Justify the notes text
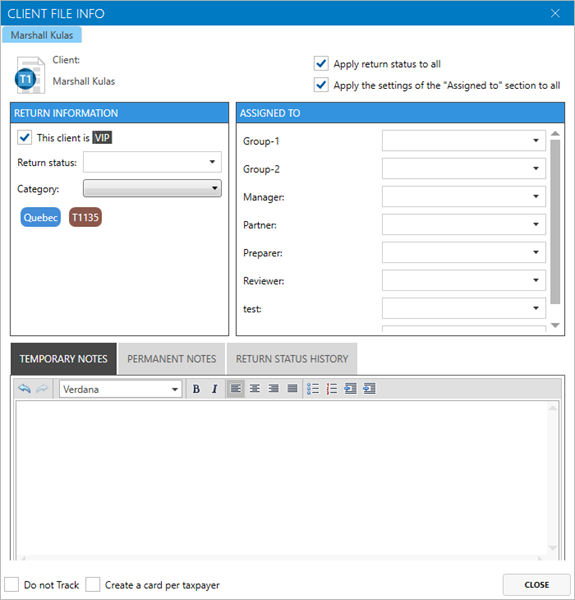575x600 pixels. pos(292,389)
